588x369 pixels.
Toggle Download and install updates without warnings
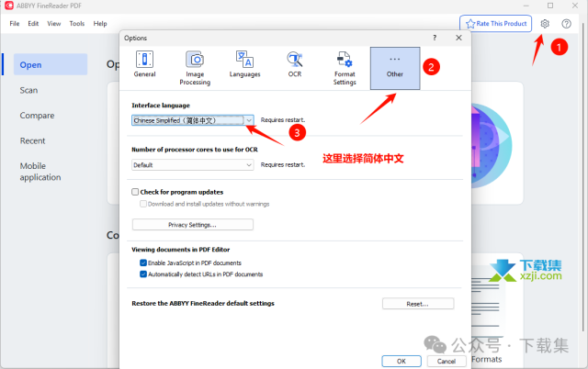tap(143, 204)
